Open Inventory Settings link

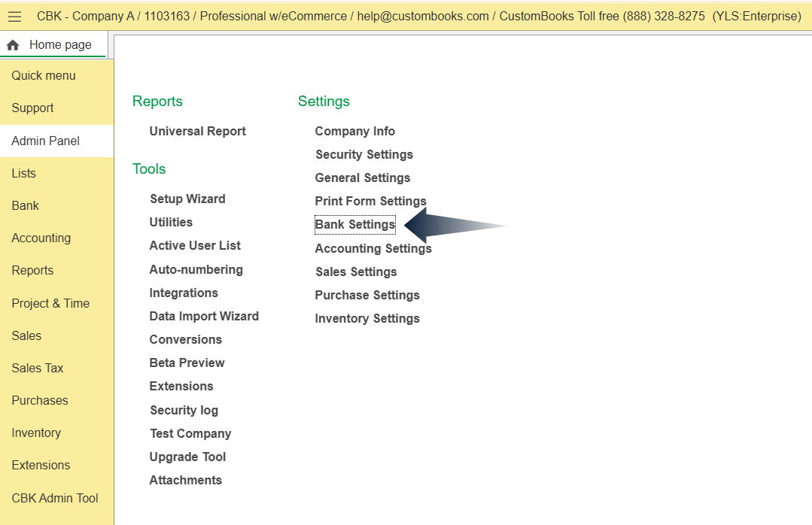pyautogui.click(x=367, y=318)
